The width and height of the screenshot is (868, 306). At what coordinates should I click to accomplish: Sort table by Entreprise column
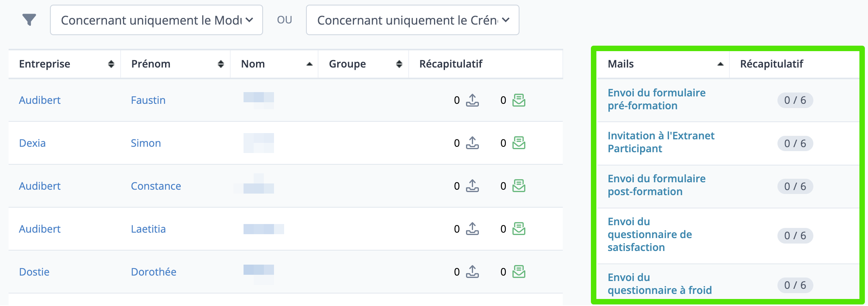pyautogui.click(x=65, y=64)
